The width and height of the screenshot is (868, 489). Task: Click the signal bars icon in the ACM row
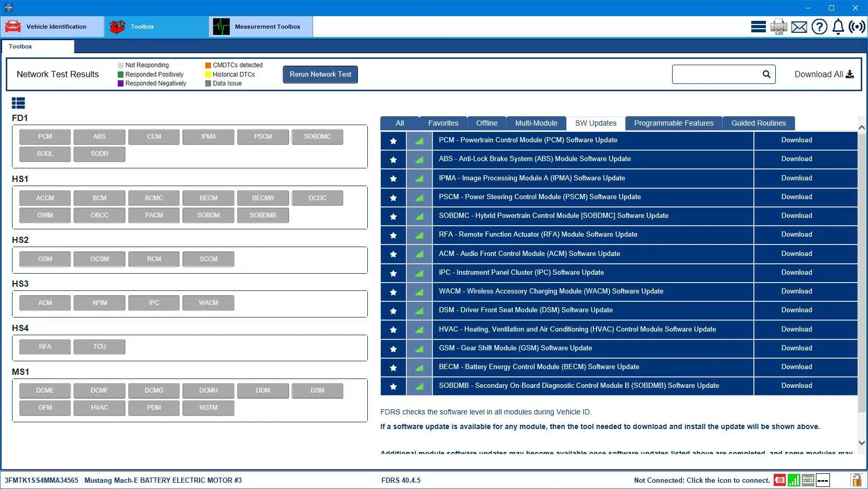coord(419,254)
